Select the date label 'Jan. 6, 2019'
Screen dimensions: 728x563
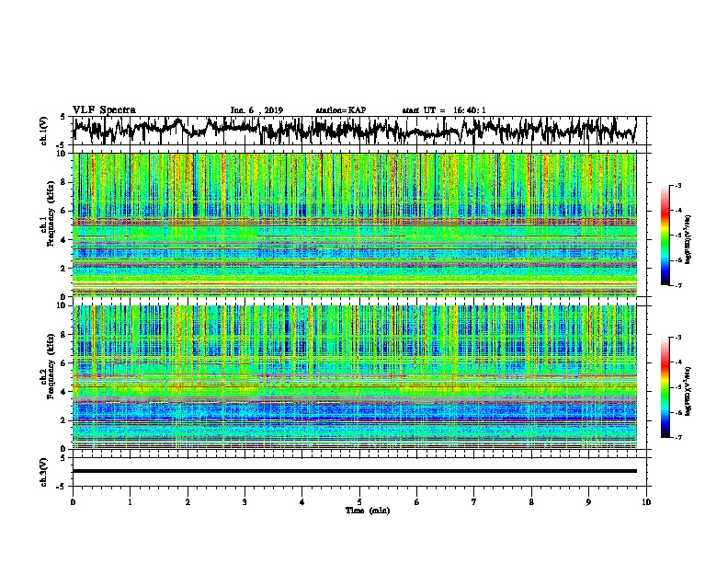(256, 110)
